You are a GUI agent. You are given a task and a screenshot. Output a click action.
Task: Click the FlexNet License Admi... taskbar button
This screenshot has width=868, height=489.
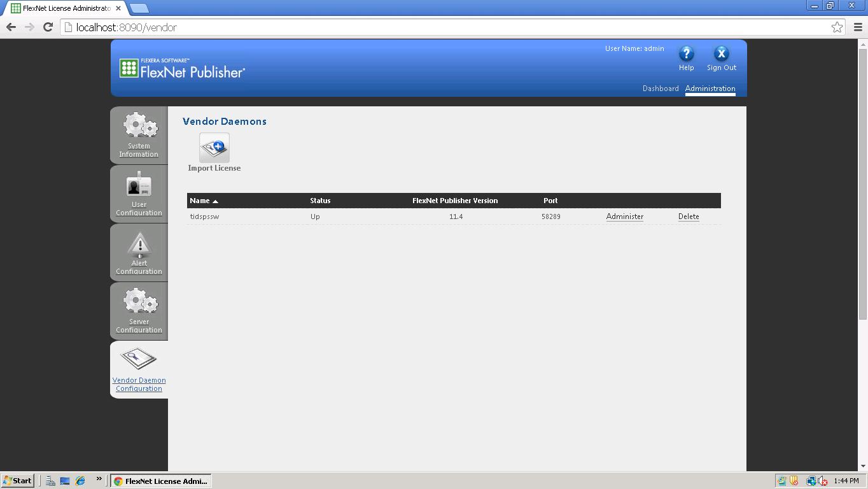pyautogui.click(x=161, y=481)
